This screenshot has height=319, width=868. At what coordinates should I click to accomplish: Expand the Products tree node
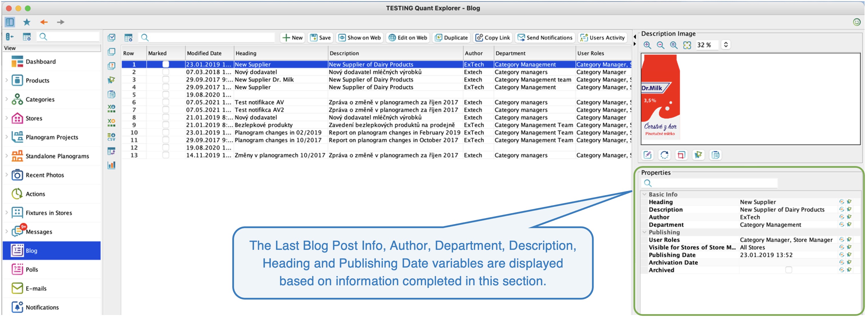click(6, 80)
